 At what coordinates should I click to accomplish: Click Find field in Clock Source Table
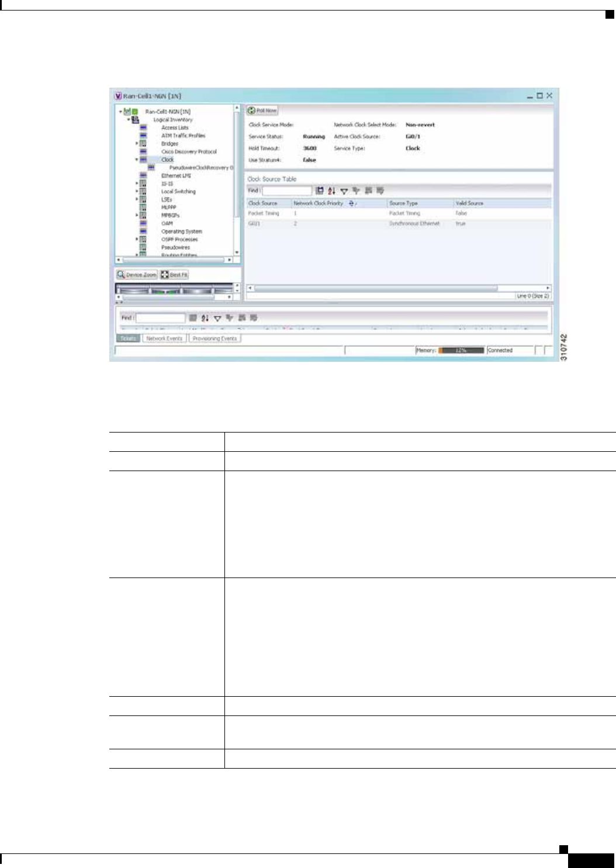(287, 191)
